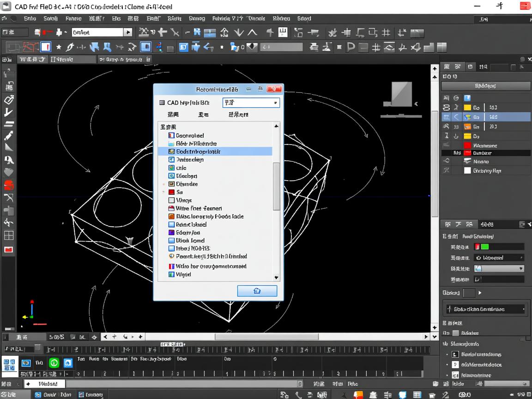Click the dialog list vertical scrollbar thumb

[276, 187]
